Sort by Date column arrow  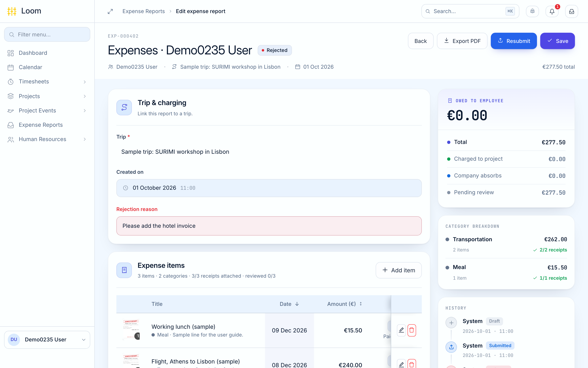[297, 304]
